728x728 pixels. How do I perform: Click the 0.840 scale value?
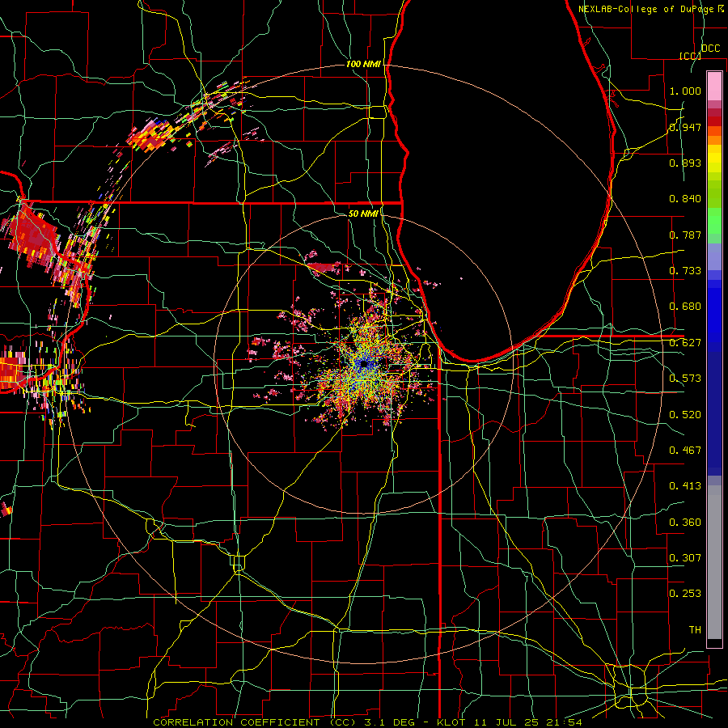tap(685, 199)
